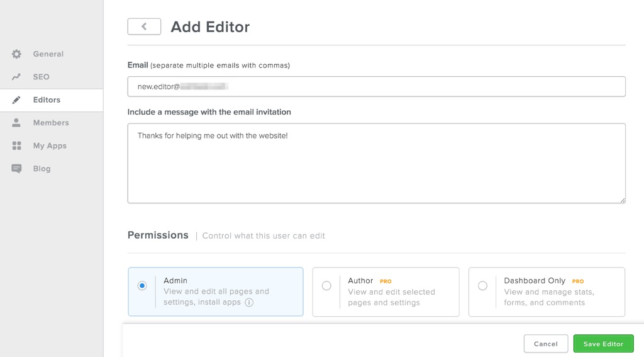Image resolution: width=644 pixels, height=357 pixels.
Task: Click the Editors pencil icon
Action: tap(17, 100)
